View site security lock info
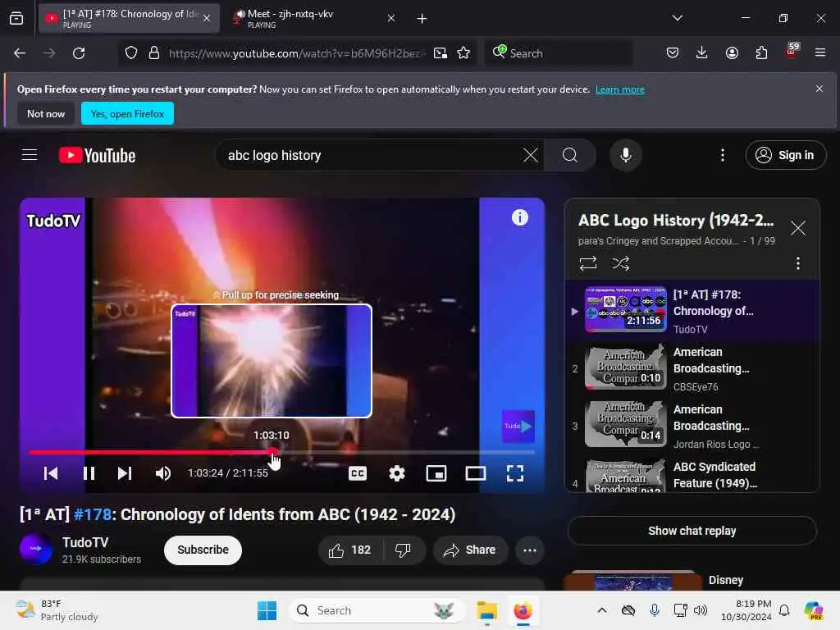The height and width of the screenshot is (630, 840). coord(153,53)
